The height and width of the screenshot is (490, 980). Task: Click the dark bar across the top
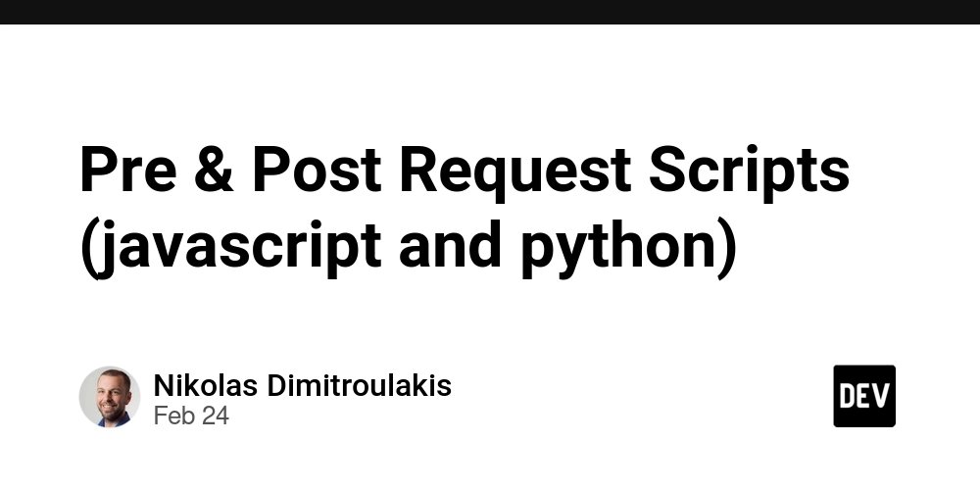[490, 12]
